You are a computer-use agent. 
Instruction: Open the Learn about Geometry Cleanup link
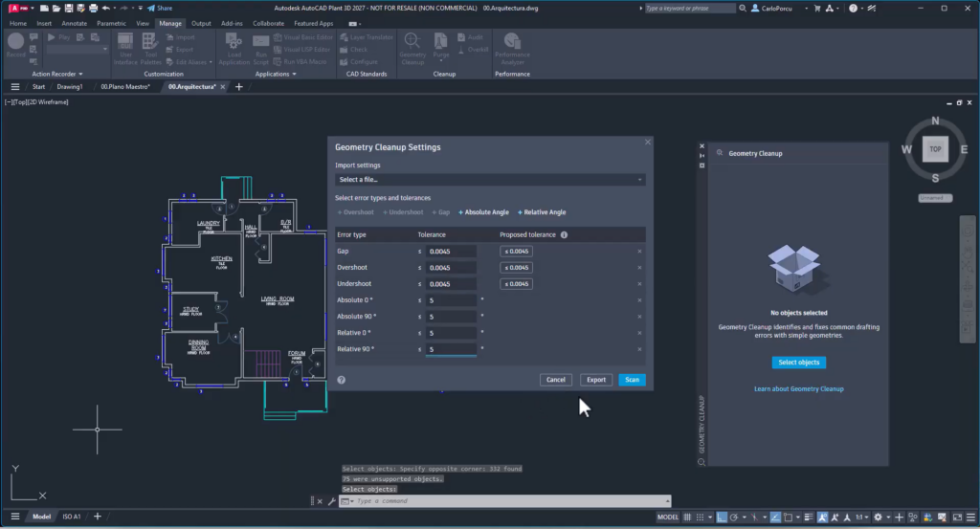799,389
